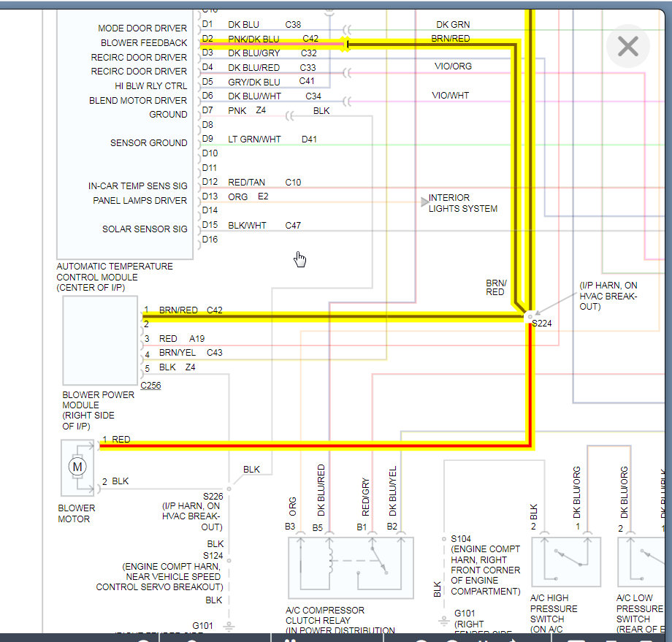Screen dimensions: 672x642
Task: Select the PANEL LAMPS DRIVER pin D13 label
Action: coord(139,199)
